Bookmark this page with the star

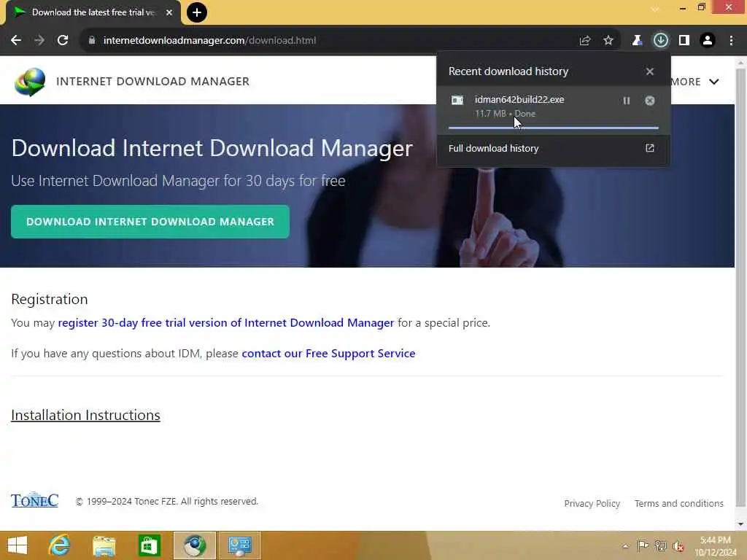pos(608,41)
